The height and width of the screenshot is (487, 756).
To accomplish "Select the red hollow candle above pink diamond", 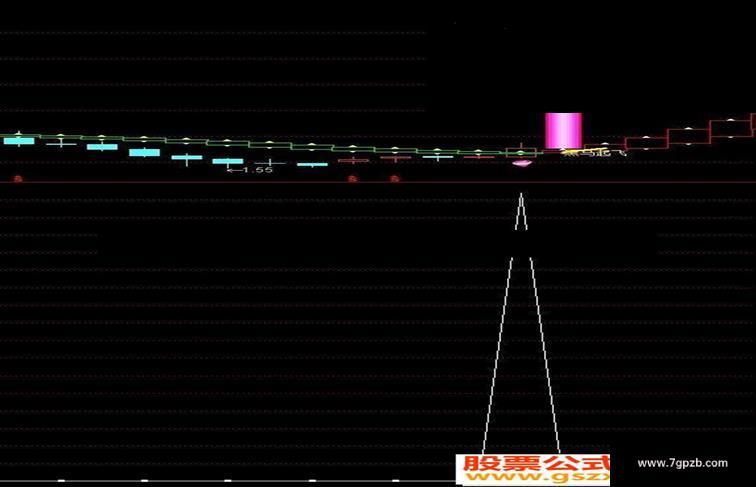I will 521,152.
